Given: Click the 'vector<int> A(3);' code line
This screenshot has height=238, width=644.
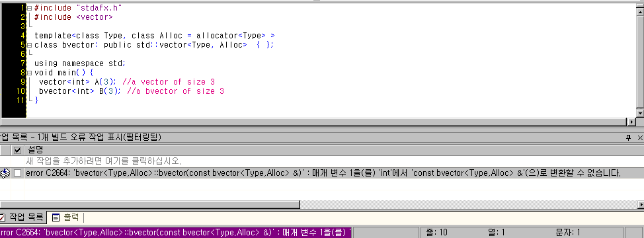Looking at the screenshot, I should (77, 82).
